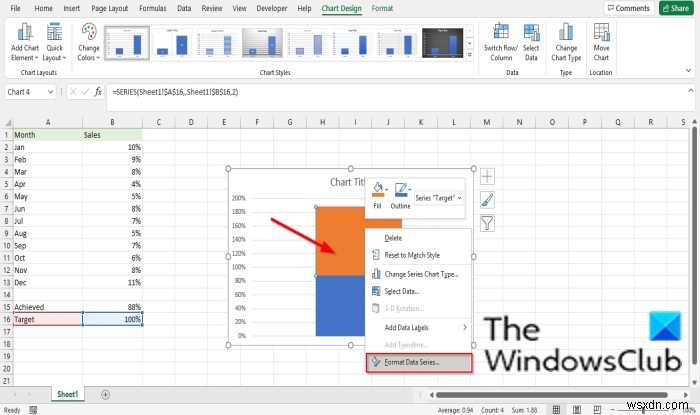Select the Sheet1 tab
Viewport: 700px width, 415px height.
pyautogui.click(x=67, y=394)
